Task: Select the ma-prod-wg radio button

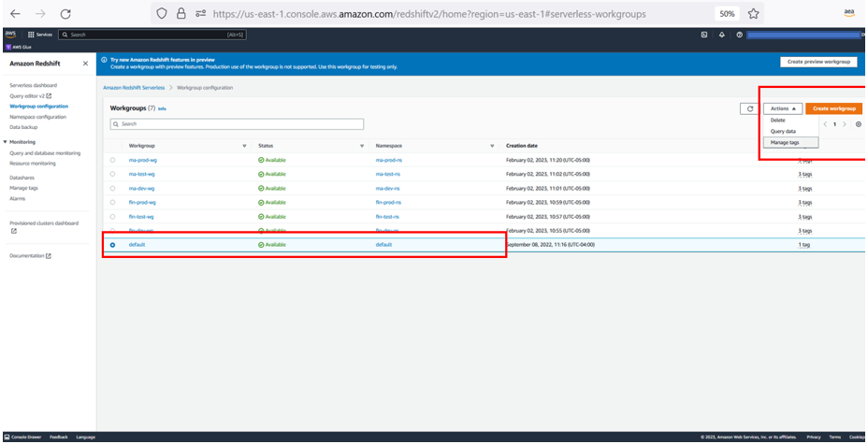Action: [x=113, y=160]
